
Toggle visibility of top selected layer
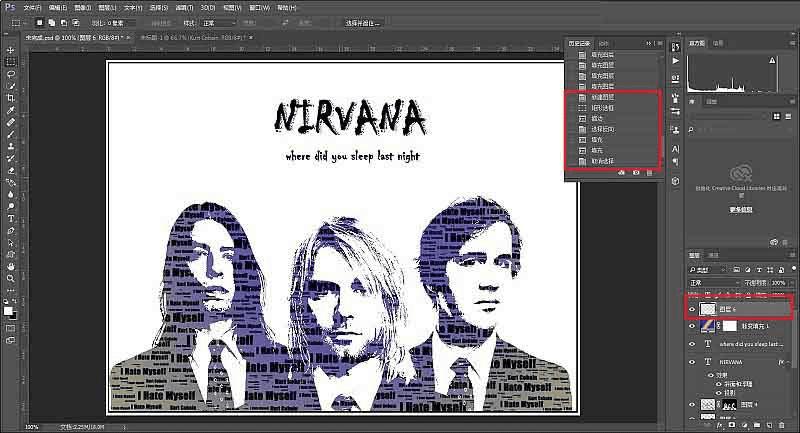(x=692, y=310)
